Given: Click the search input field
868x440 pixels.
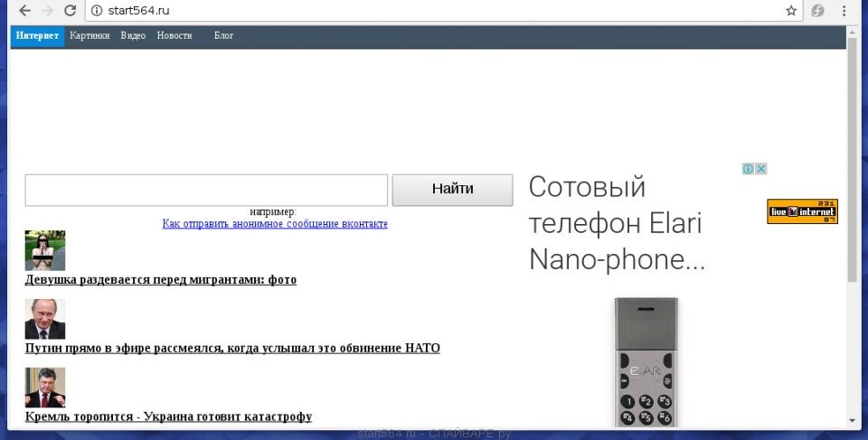Looking at the screenshot, I should (206, 190).
